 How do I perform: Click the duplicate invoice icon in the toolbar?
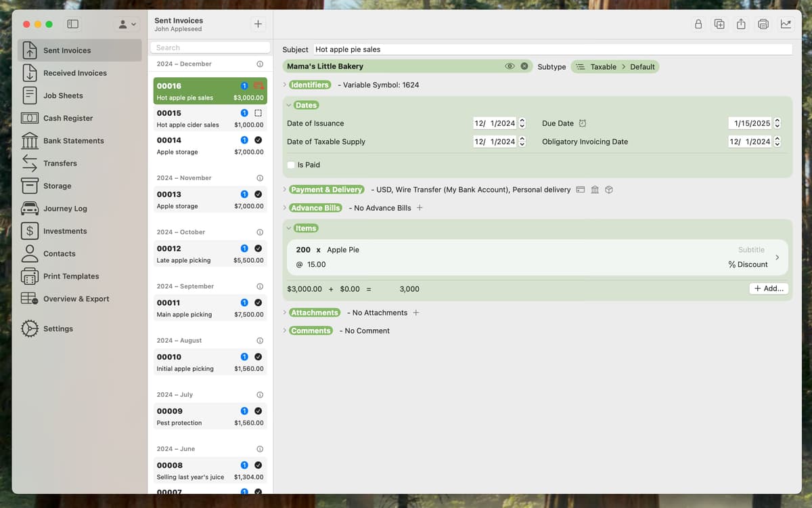pyautogui.click(x=720, y=24)
